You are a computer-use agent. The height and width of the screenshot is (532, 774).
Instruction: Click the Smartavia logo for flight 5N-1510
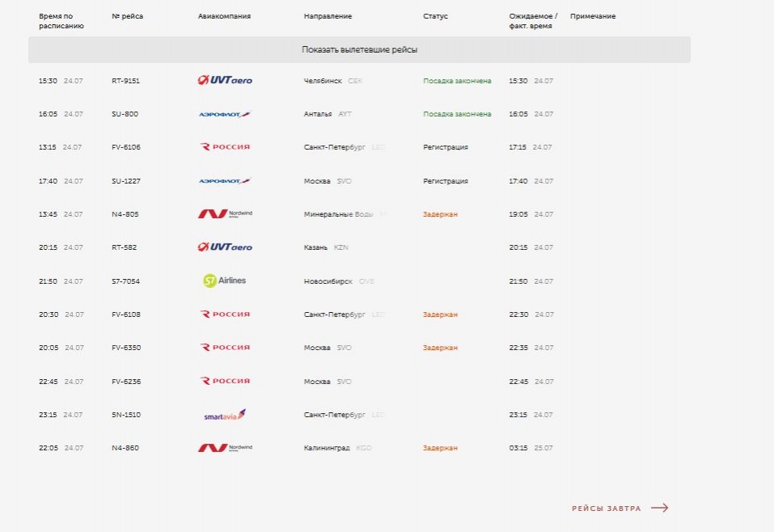click(x=225, y=415)
